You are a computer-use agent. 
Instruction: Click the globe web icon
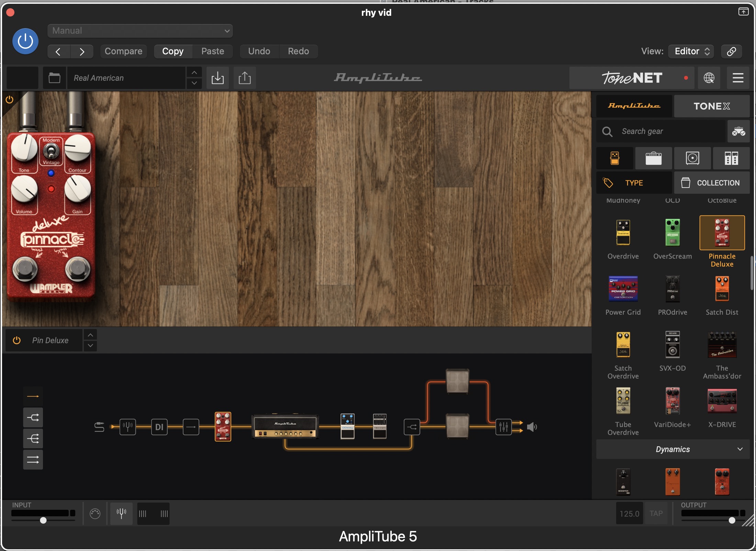point(709,78)
